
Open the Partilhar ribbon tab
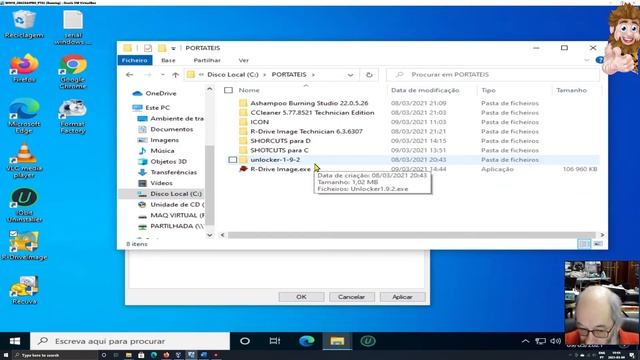[x=207, y=60]
